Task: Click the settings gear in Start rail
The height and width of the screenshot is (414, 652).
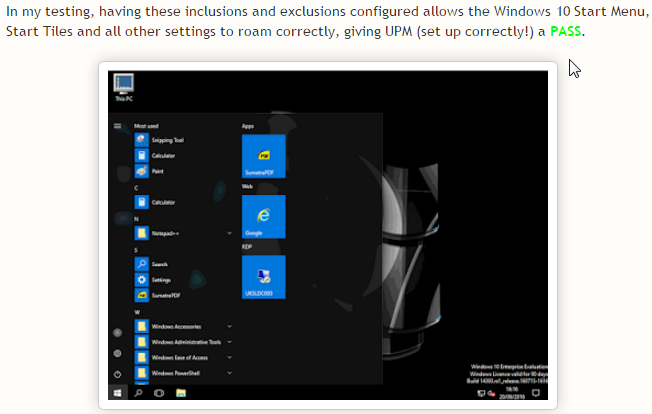Action: [x=118, y=353]
